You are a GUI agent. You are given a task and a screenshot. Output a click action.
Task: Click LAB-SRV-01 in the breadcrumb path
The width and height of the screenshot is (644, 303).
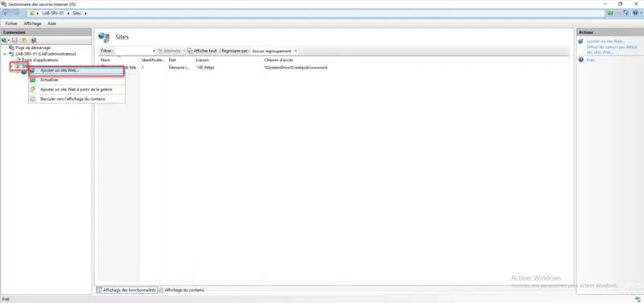click(x=54, y=13)
